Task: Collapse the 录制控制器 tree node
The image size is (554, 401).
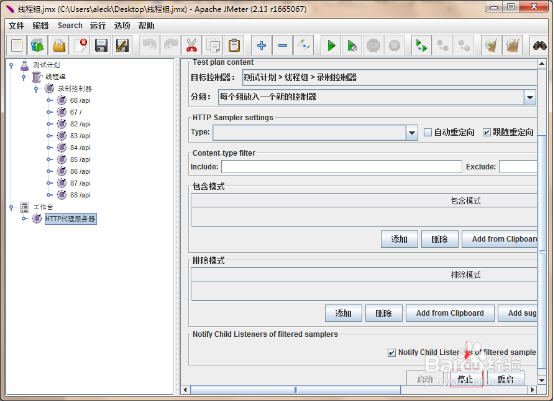Action: 36,89
